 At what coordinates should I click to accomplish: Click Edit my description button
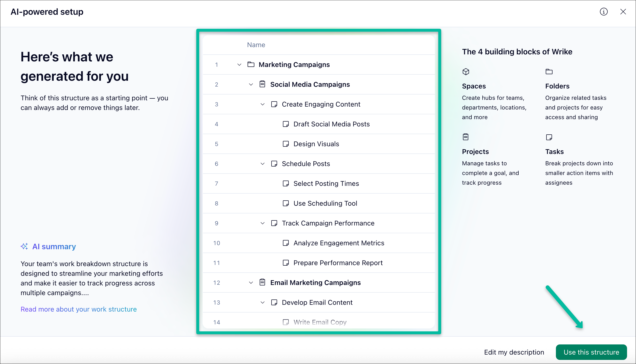click(514, 352)
